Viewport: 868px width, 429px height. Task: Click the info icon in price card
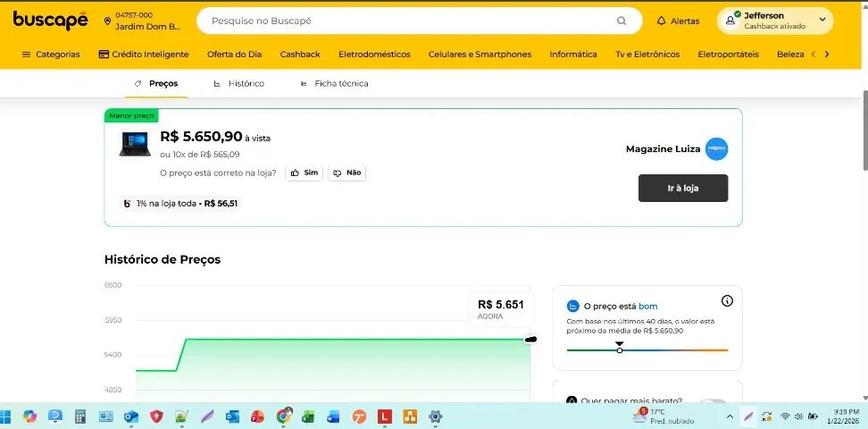tap(728, 301)
